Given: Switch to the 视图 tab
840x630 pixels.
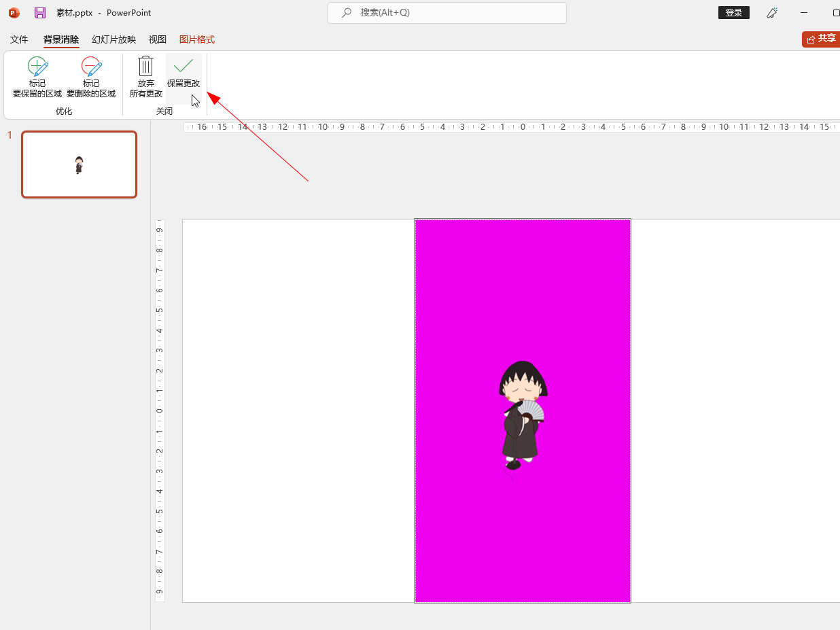Looking at the screenshot, I should [x=158, y=39].
